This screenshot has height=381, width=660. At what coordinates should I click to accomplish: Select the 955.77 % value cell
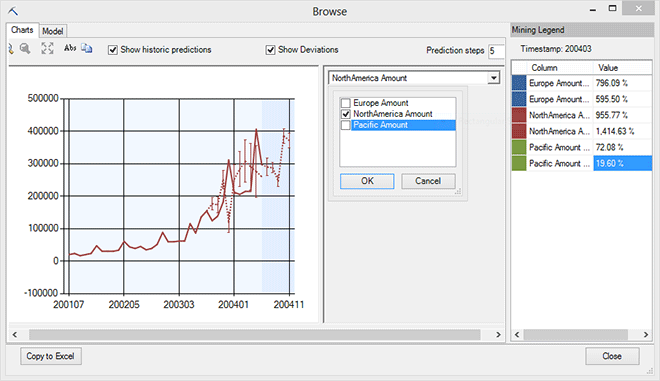622,115
